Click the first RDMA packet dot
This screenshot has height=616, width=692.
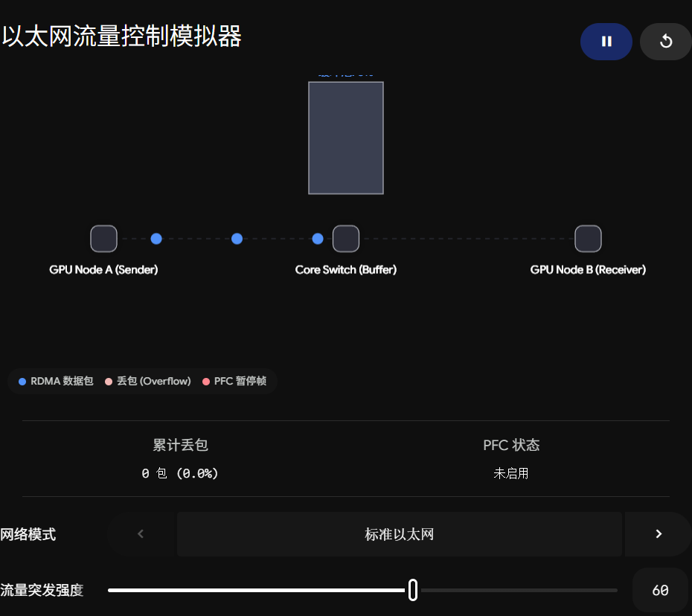click(156, 239)
